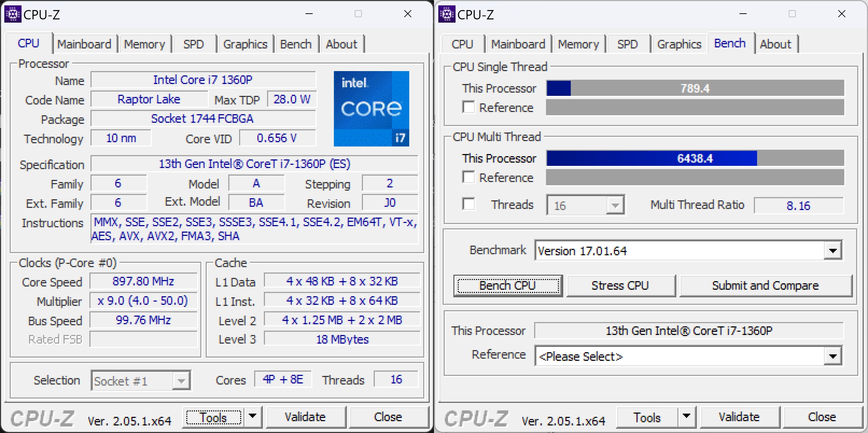The height and width of the screenshot is (433, 868).
Task: Enable the Multi Thread Reference checkbox
Action: pyautogui.click(x=468, y=177)
